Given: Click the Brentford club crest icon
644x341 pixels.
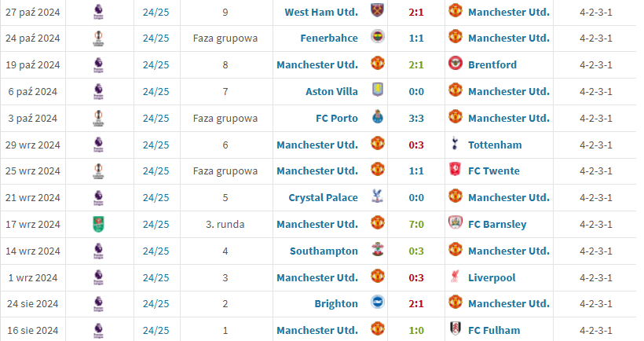Looking at the screenshot, I should tap(455, 64).
